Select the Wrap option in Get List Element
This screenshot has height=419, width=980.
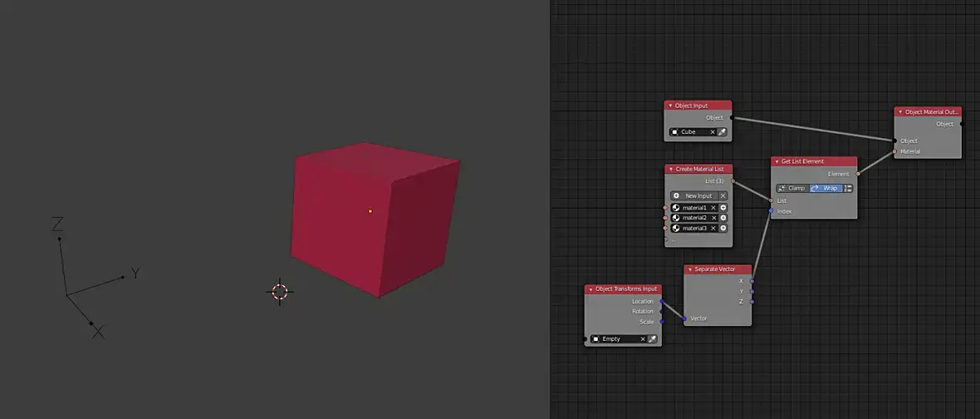click(826, 188)
